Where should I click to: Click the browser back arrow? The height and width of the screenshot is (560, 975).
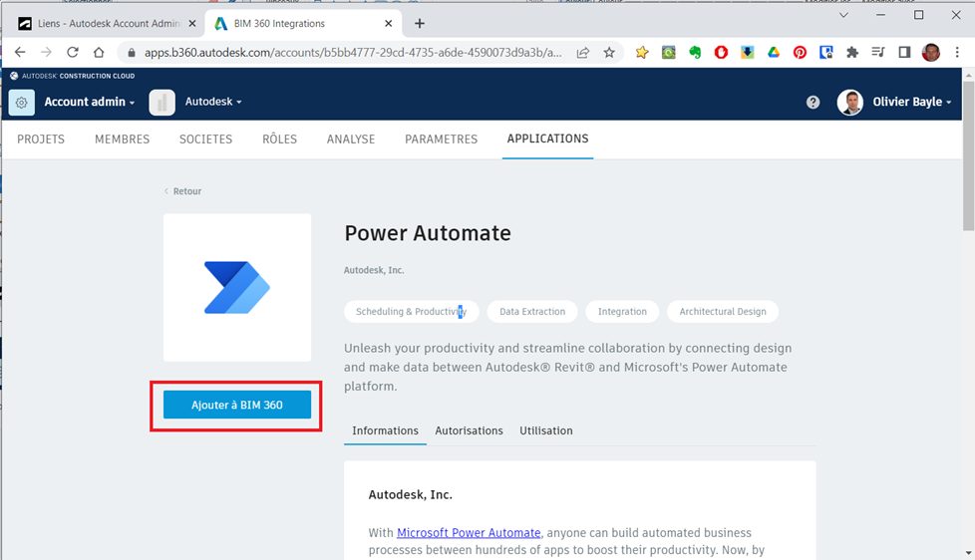pyautogui.click(x=20, y=52)
